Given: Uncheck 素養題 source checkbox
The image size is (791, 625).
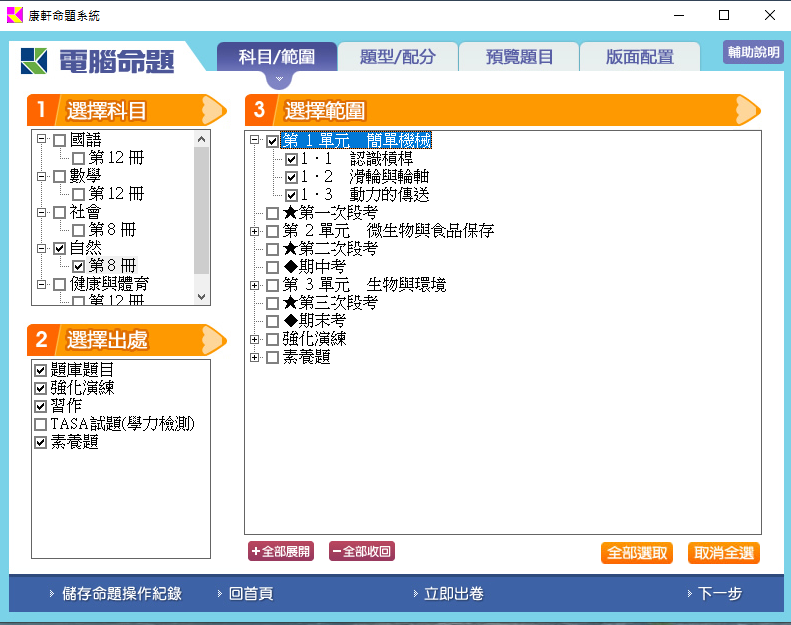Looking at the screenshot, I should (41, 442).
